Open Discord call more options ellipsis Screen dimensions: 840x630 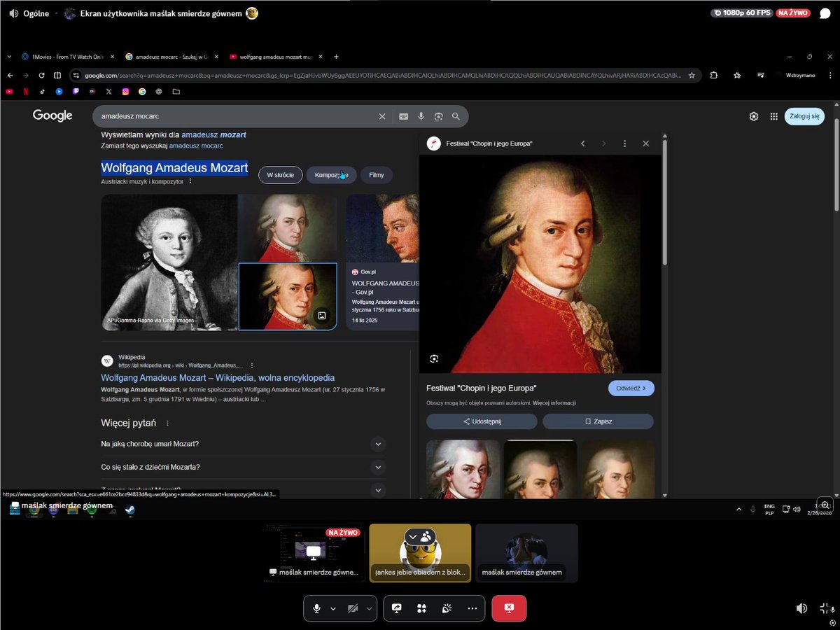point(472,608)
